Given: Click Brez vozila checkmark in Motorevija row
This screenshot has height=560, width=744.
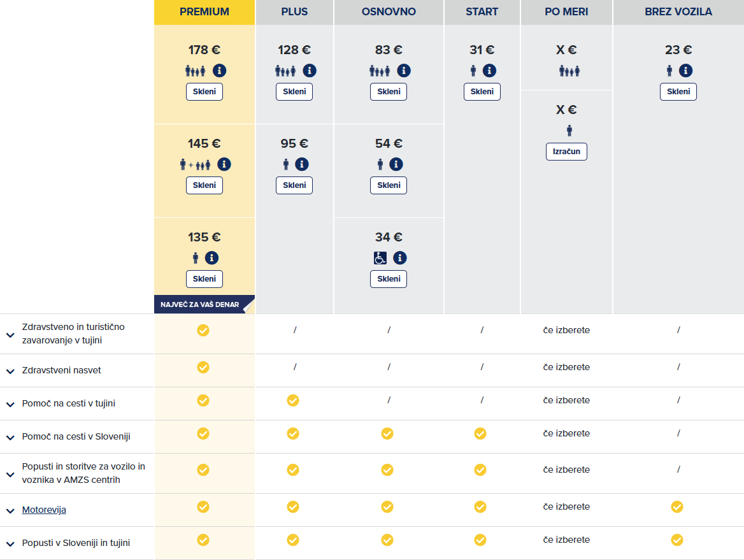Looking at the screenshot, I should click(x=677, y=507).
